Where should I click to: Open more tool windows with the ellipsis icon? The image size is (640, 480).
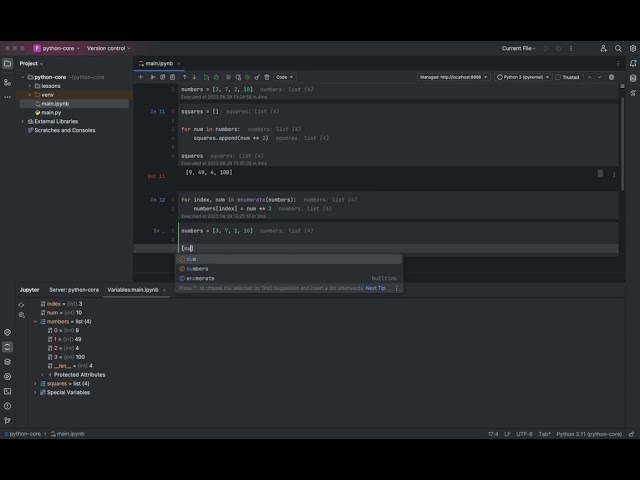click(x=7, y=97)
